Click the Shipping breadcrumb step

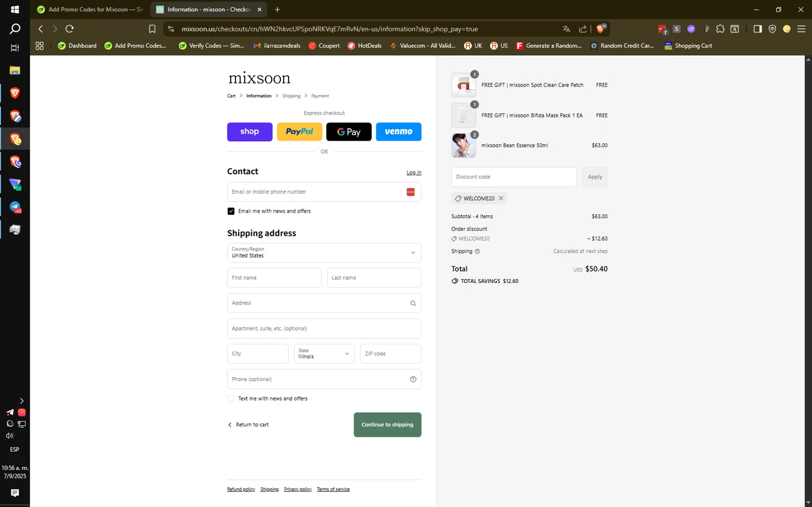pos(291,96)
